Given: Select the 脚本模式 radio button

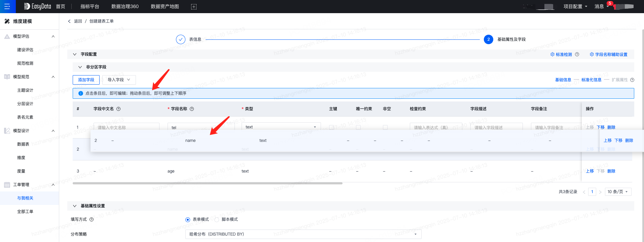Looking at the screenshot, I should tap(217, 220).
